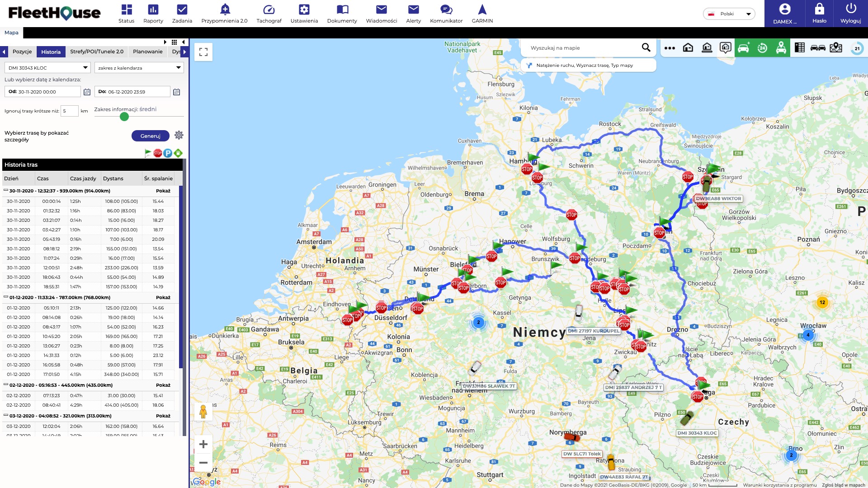Viewport: 868px width, 488px height.
Task: Expand the 'zakres z kalendarza' dropdown
Action: [138, 68]
